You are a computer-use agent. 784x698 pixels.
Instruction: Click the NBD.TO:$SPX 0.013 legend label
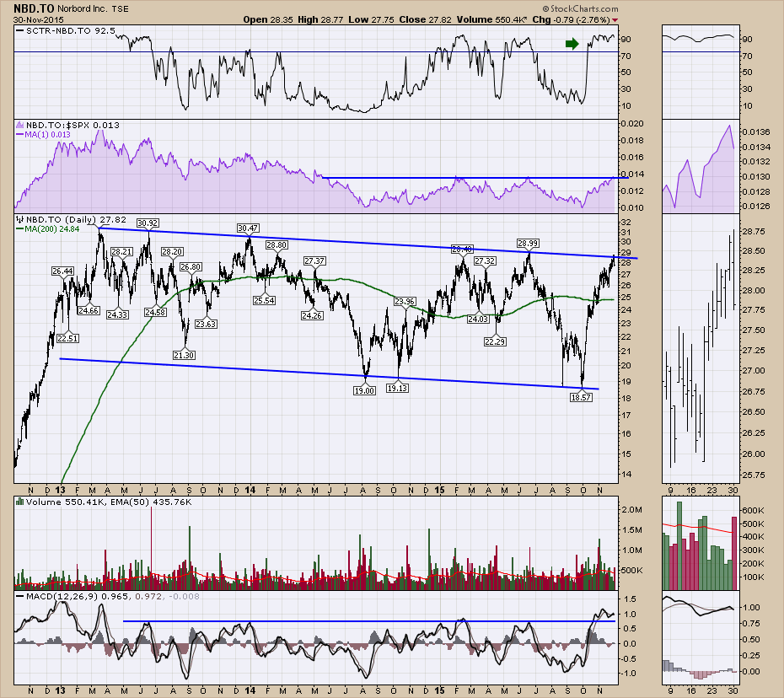point(73,125)
